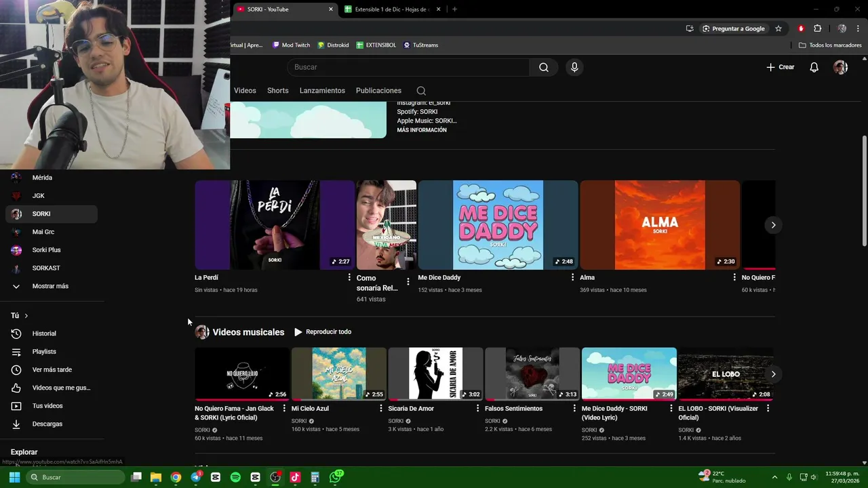Open options for Falsos Sentimientos video

click(575, 409)
